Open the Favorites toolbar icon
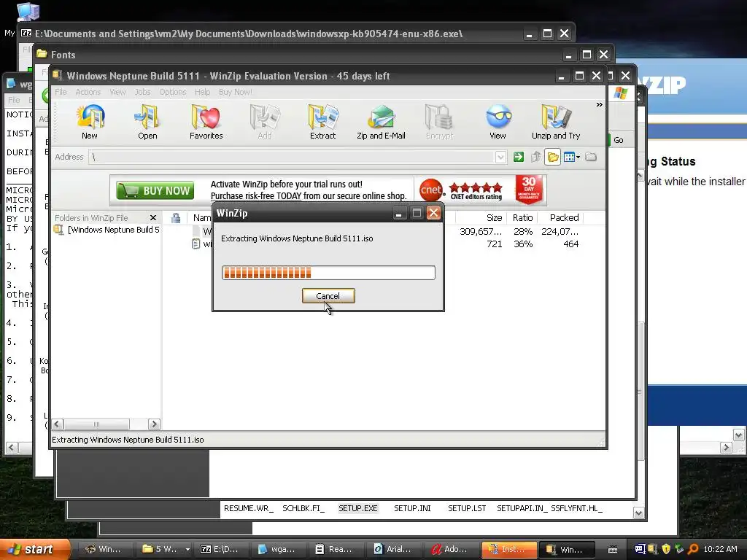 point(206,122)
